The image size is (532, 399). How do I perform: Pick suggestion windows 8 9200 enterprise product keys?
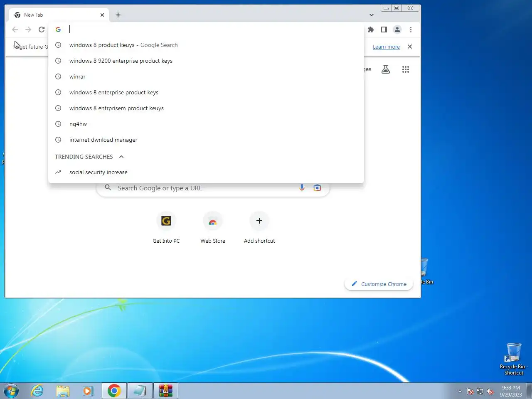tap(206, 61)
